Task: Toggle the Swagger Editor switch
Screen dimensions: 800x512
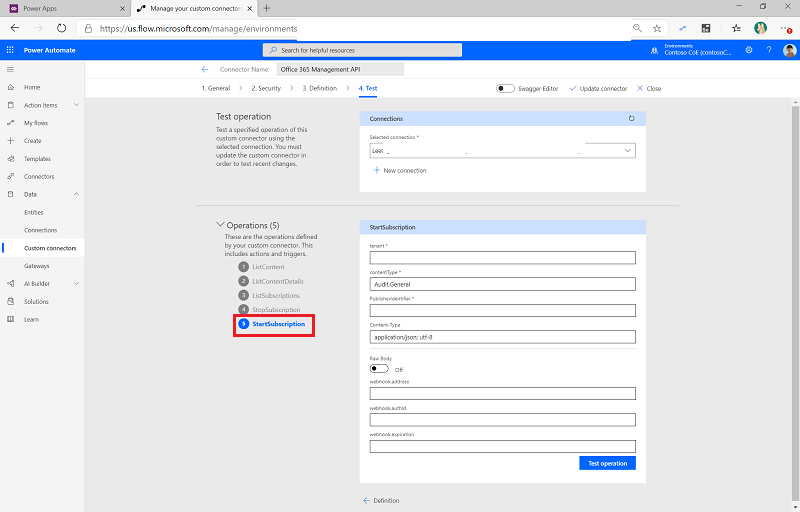Action: (505, 88)
